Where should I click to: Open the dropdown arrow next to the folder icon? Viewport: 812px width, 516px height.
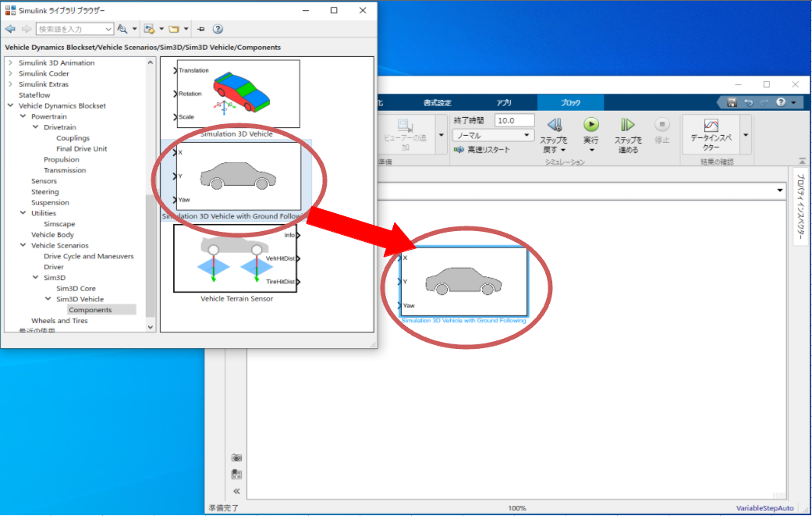tap(186, 29)
